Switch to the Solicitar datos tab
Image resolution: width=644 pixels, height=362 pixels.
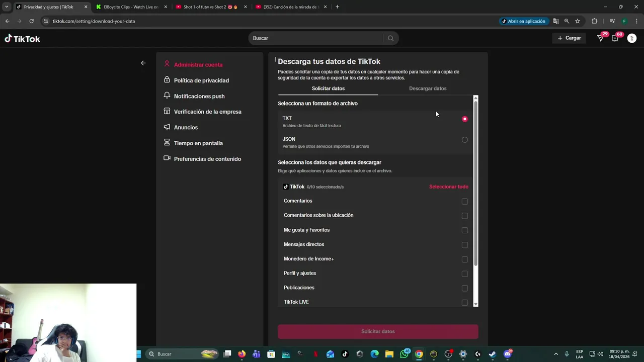coord(328,88)
